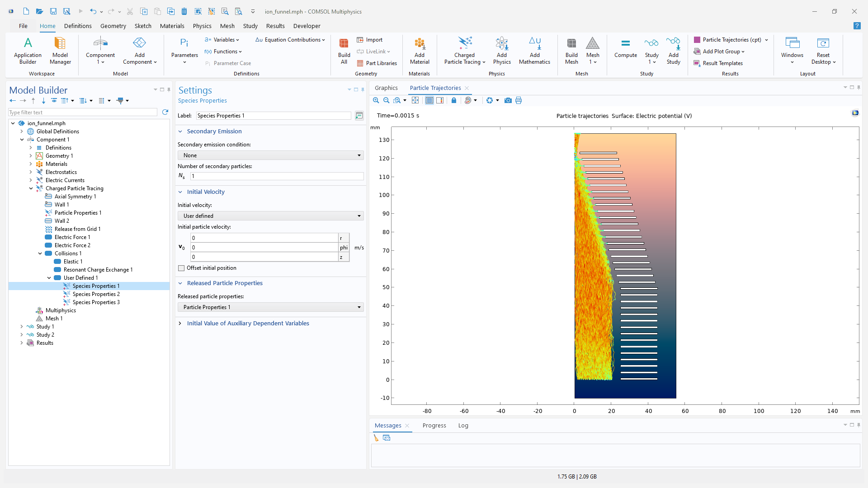Click Build Mesh in the ribbon

[x=571, y=51]
